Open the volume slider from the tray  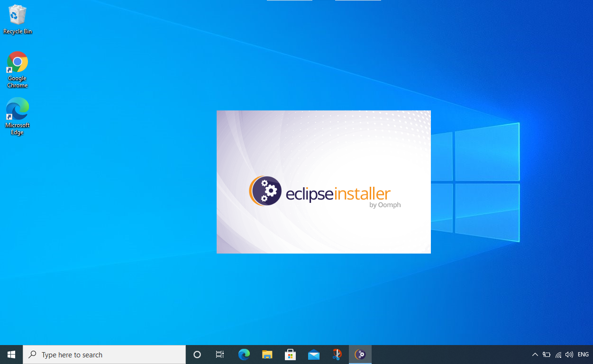(569, 354)
